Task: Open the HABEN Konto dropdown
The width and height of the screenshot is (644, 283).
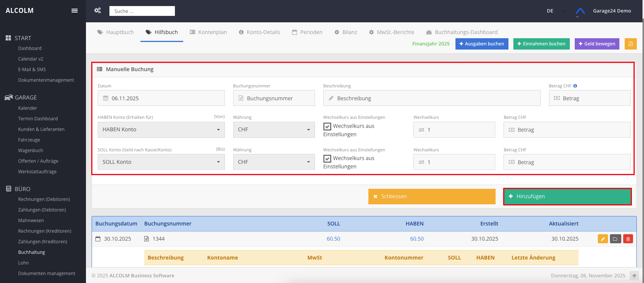Action: tap(161, 130)
